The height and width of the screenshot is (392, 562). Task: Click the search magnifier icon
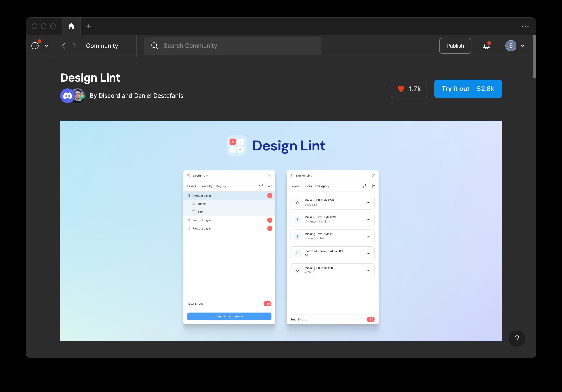coord(155,46)
